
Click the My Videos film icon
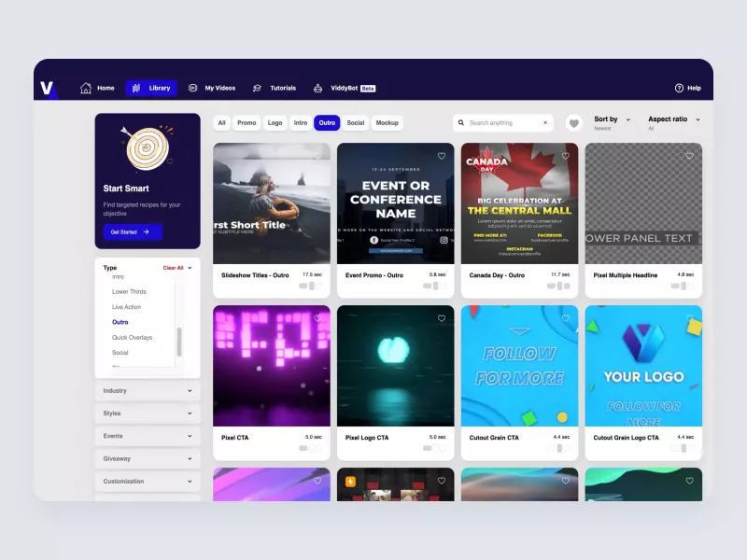tap(193, 88)
